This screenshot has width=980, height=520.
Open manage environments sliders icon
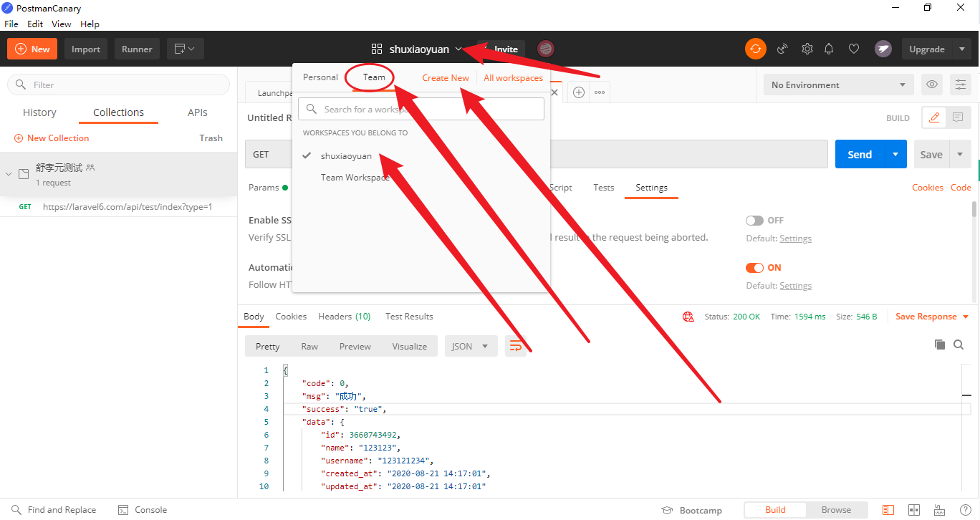point(961,85)
